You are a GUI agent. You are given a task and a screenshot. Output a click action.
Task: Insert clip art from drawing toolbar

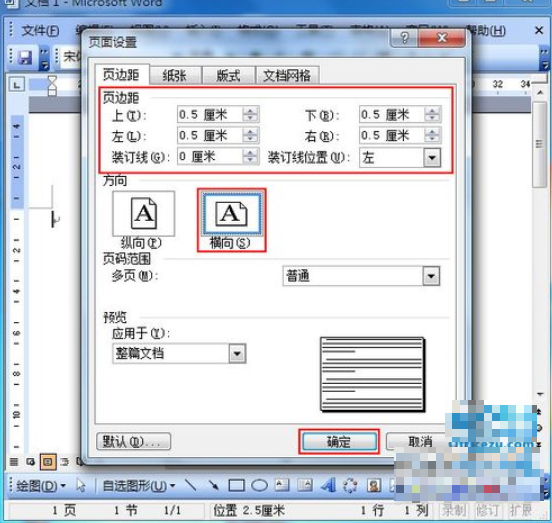[374, 486]
